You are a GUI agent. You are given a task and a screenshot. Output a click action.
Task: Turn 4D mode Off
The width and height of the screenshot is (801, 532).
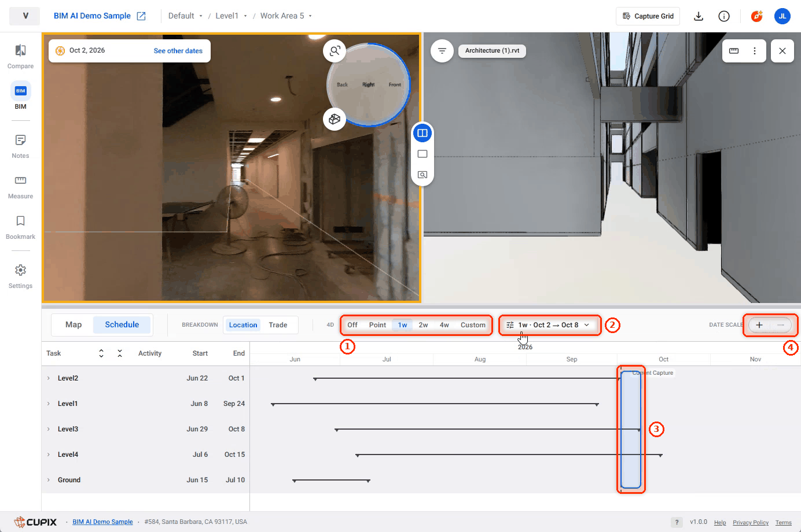(x=352, y=325)
